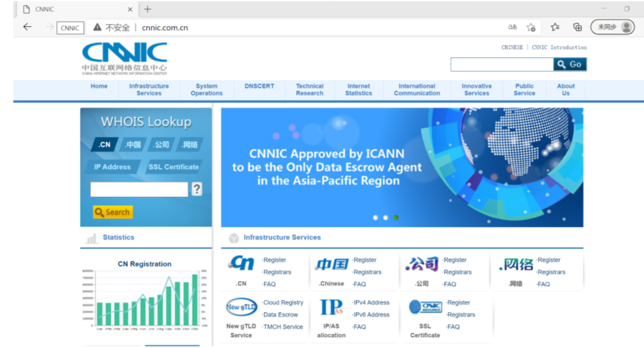Open International Communication navigation menu
The width and height of the screenshot is (644, 348).
click(417, 90)
